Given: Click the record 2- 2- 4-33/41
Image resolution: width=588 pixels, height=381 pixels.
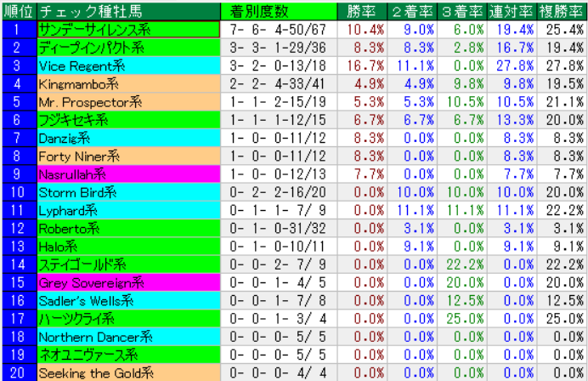Looking at the screenshot, I should coord(278,83).
